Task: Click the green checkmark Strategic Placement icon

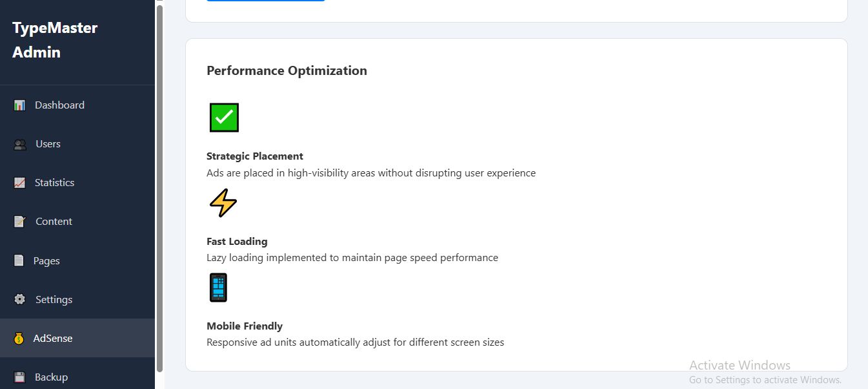Action: click(x=224, y=118)
